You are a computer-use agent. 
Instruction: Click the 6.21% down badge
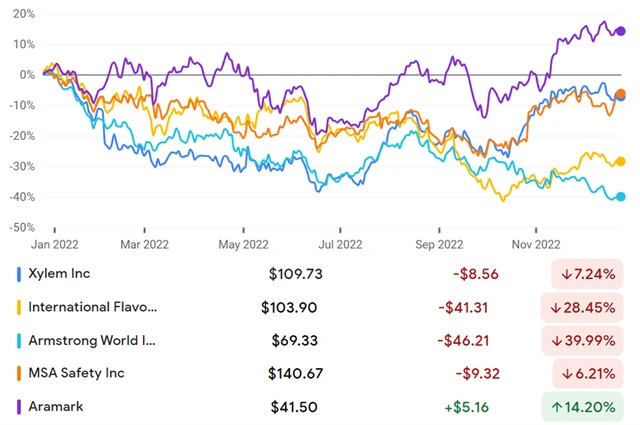[x=588, y=374]
